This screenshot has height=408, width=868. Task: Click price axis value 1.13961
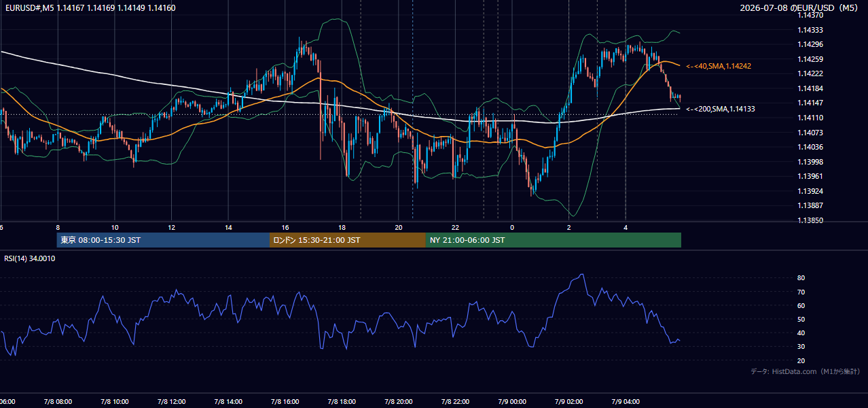[x=810, y=176]
